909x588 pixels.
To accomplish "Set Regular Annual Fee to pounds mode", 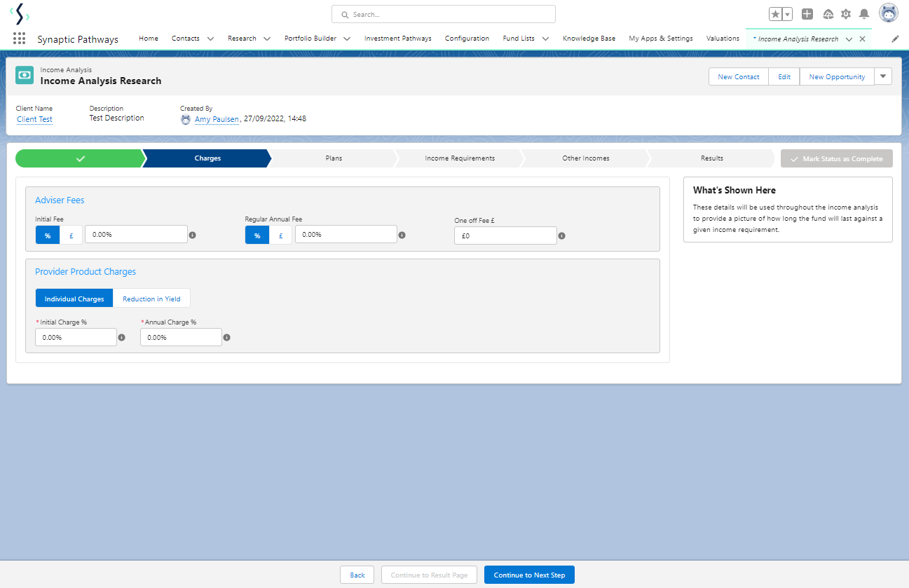I will tap(280, 235).
